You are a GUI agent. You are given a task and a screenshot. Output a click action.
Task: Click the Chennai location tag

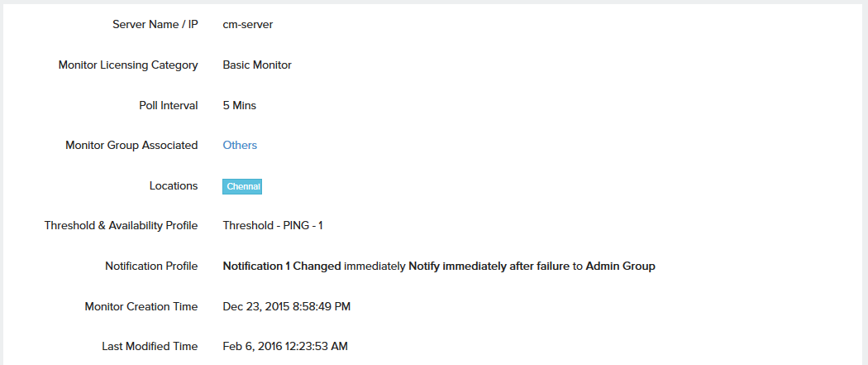[x=242, y=187]
